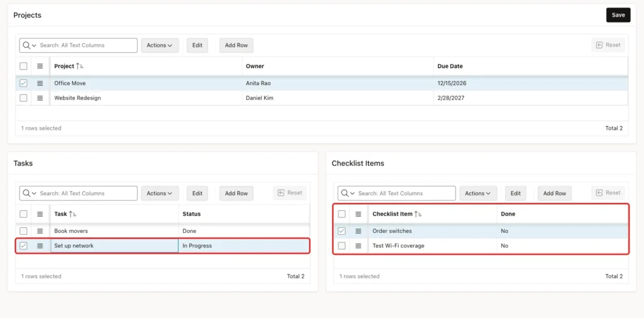Check the Test Wi-Fi coverage row checkbox

[x=341, y=246]
